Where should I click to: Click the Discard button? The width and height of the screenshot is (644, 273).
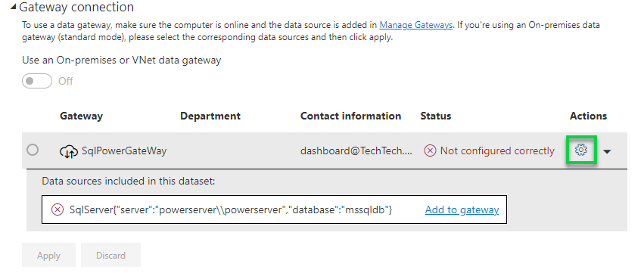pos(110,256)
